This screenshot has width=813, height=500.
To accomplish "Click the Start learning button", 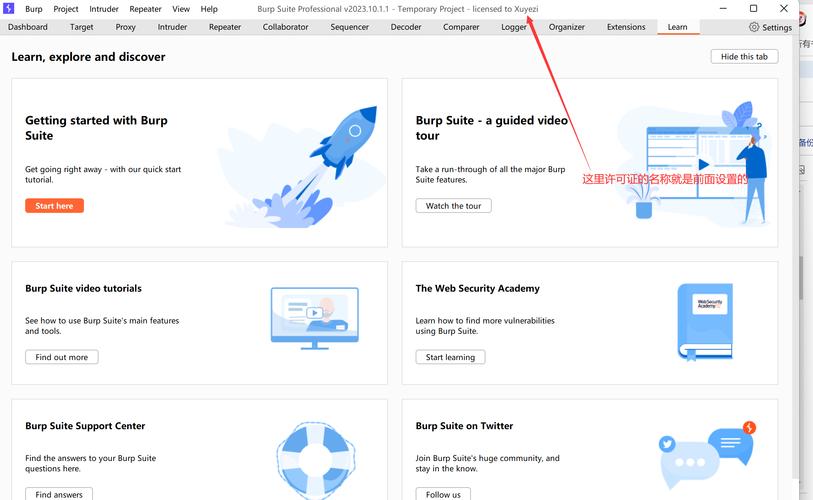I will click(x=451, y=357).
